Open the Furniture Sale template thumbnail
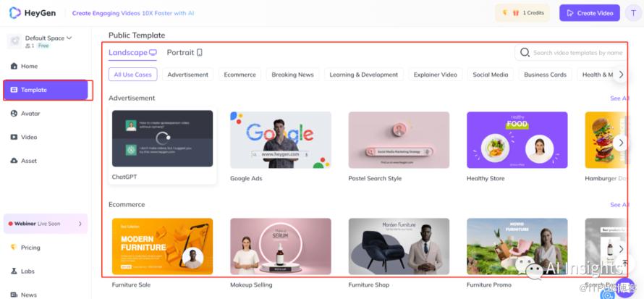644x299 pixels. click(x=162, y=246)
